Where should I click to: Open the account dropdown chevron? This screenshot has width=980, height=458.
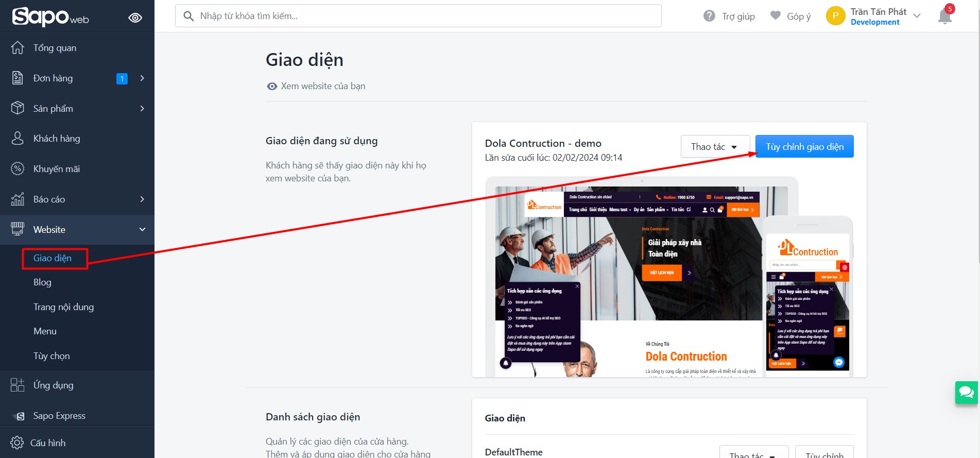pos(917,16)
